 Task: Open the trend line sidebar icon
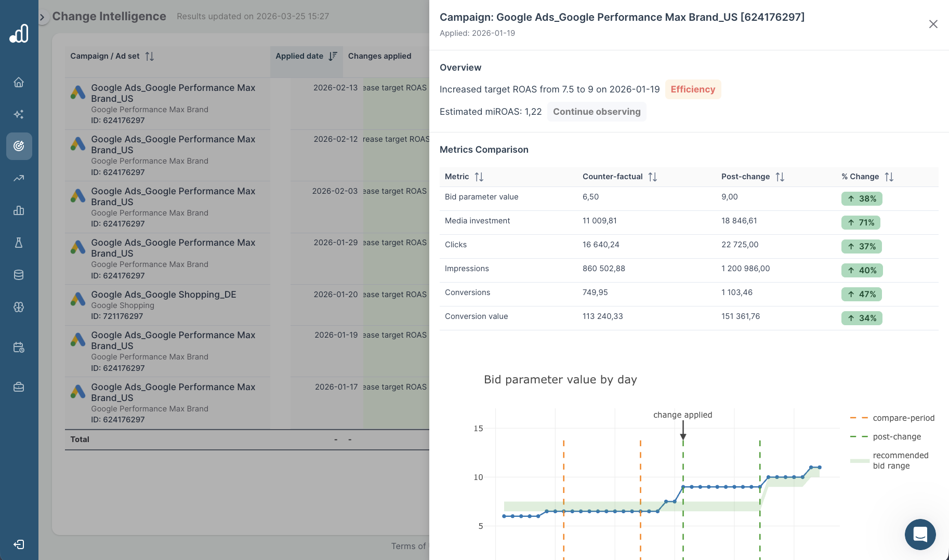point(19,178)
